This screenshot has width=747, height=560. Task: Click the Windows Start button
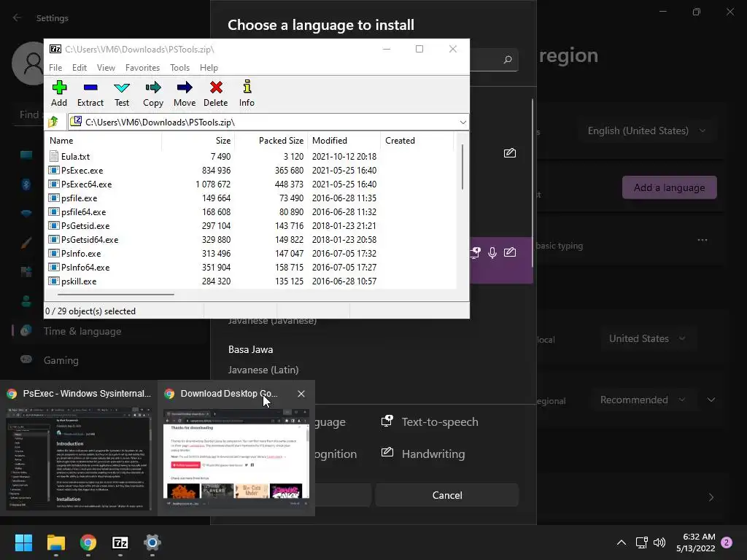(23, 542)
